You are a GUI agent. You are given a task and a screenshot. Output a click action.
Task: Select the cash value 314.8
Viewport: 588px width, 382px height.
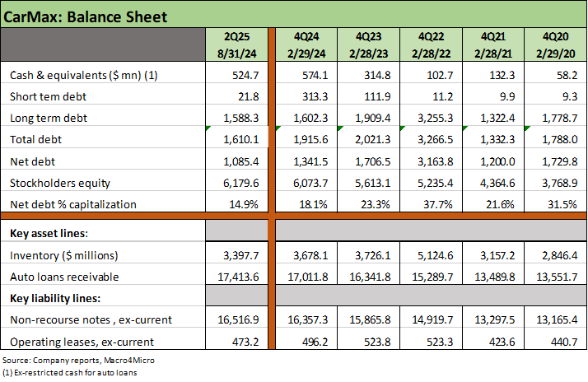[377, 76]
